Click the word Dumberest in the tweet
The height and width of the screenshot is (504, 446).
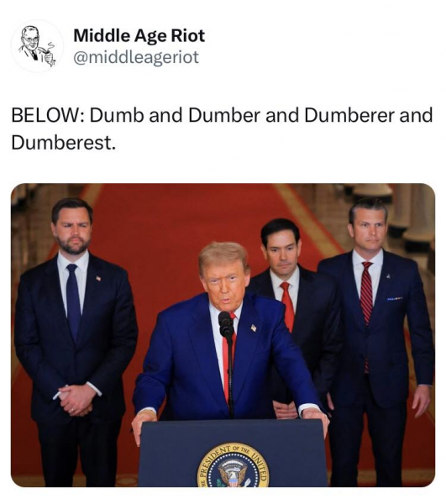pyautogui.click(x=63, y=143)
